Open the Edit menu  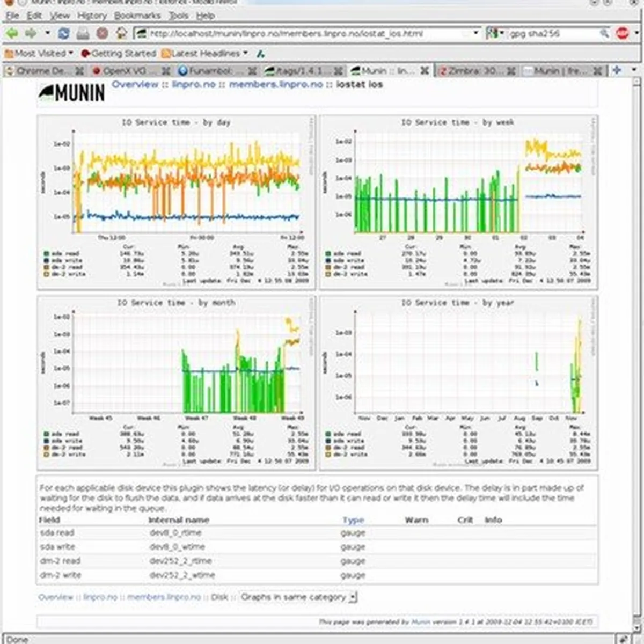[34, 16]
